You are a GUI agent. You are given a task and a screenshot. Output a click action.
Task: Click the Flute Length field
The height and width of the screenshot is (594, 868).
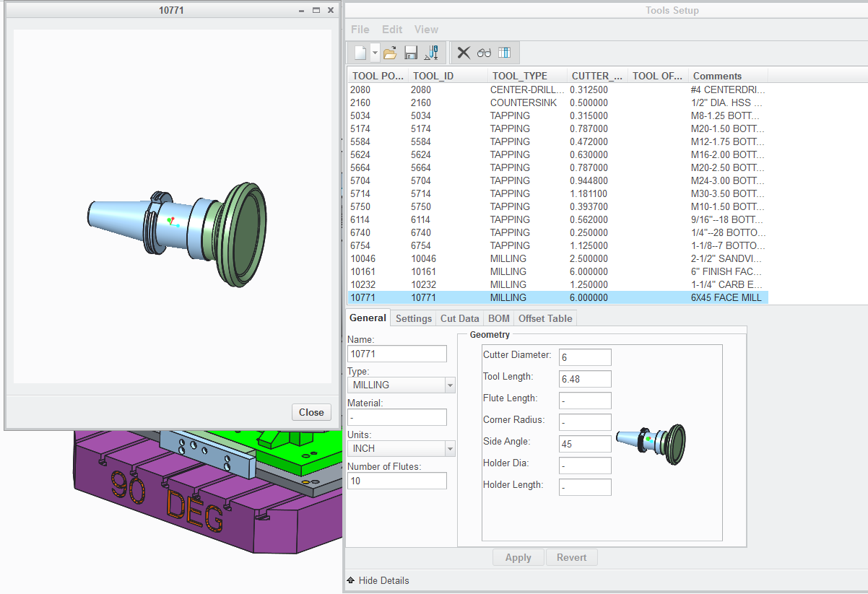pos(585,401)
